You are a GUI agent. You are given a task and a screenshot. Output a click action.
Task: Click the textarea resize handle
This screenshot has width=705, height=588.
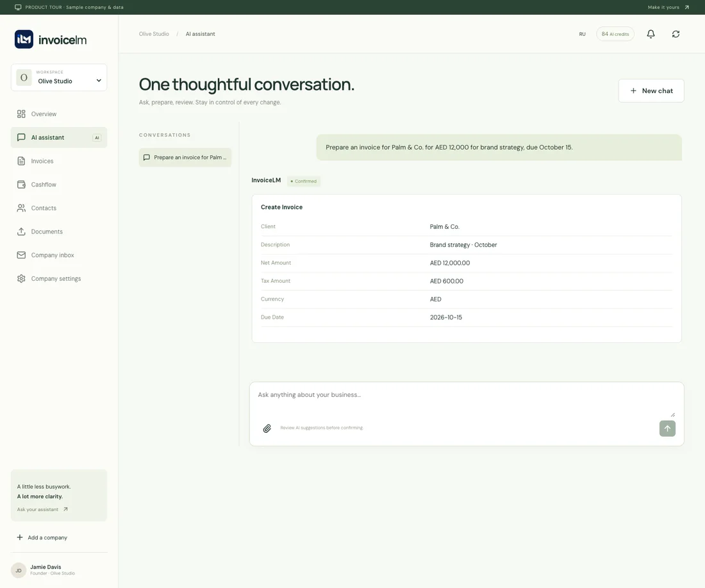(672, 414)
